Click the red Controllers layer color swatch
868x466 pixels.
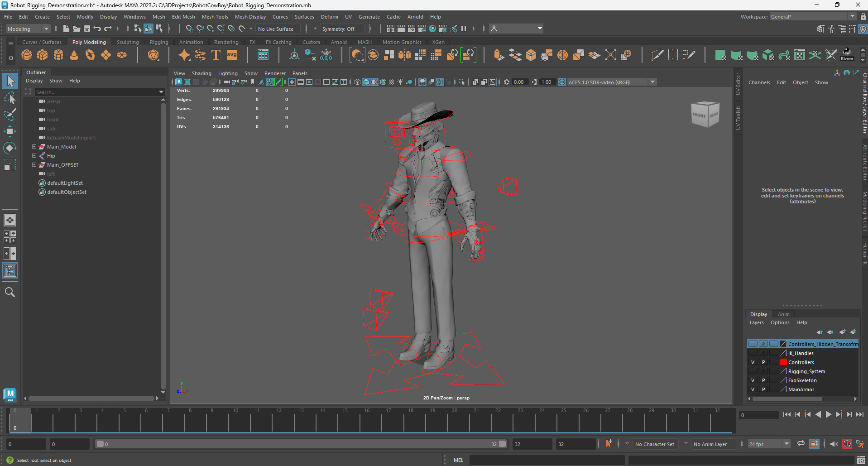pyautogui.click(x=783, y=362)
